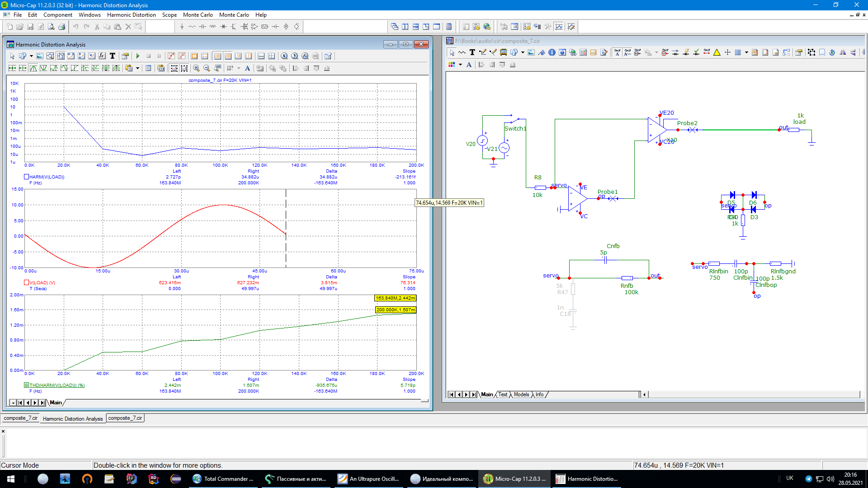Open the paste options dropdown arrow in analysis toolbar
The image size is (868, 488).
(x=137, y=68)
